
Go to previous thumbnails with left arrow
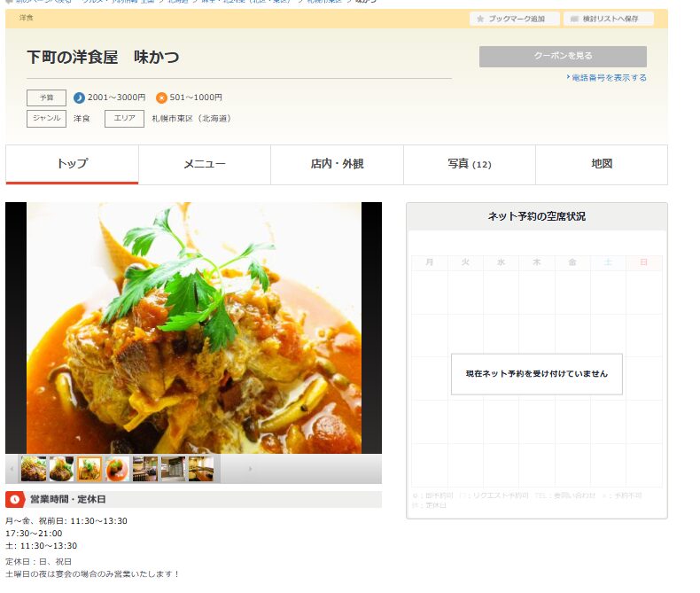(x=12, y=469)
